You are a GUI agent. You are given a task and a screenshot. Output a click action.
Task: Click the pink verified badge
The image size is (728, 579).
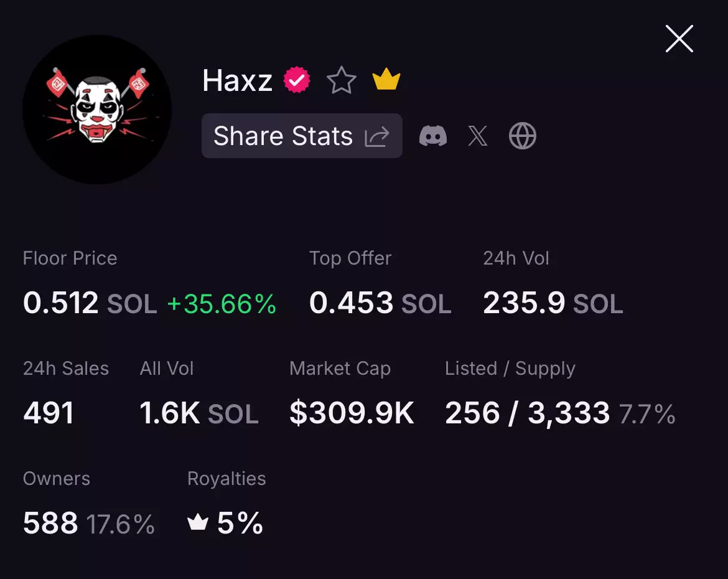[297, 81]
